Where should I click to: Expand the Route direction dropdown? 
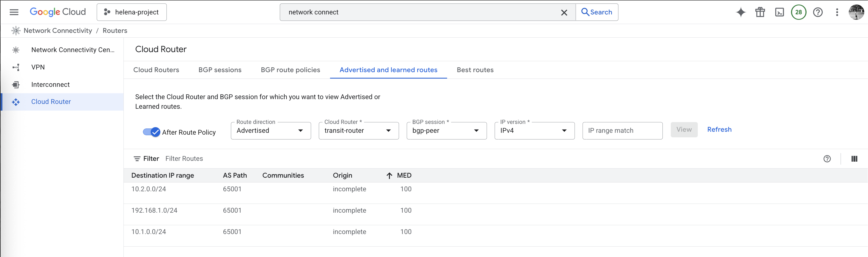[x=270, y=131]
